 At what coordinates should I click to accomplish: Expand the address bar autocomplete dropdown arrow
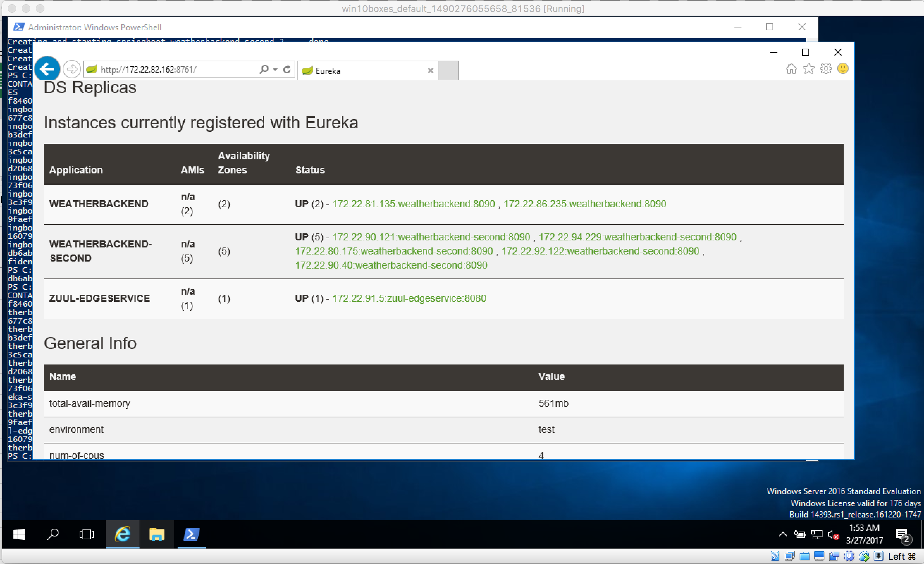tap(276, 69)
